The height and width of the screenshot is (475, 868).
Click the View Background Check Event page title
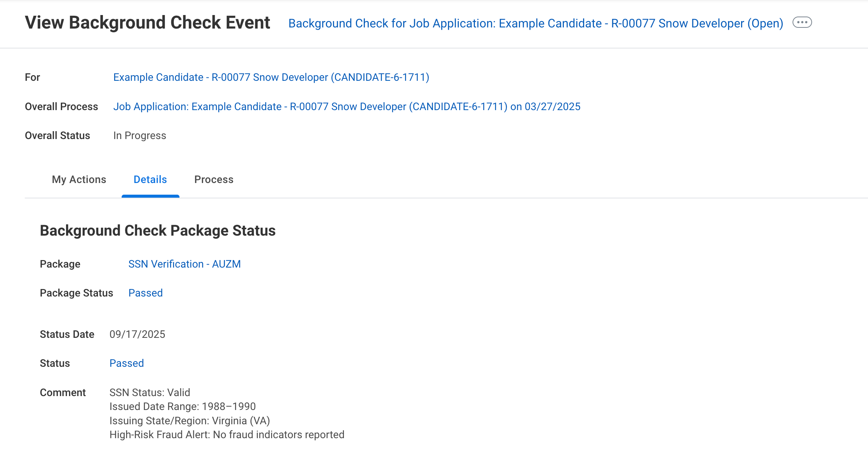(x=147, y=23)
